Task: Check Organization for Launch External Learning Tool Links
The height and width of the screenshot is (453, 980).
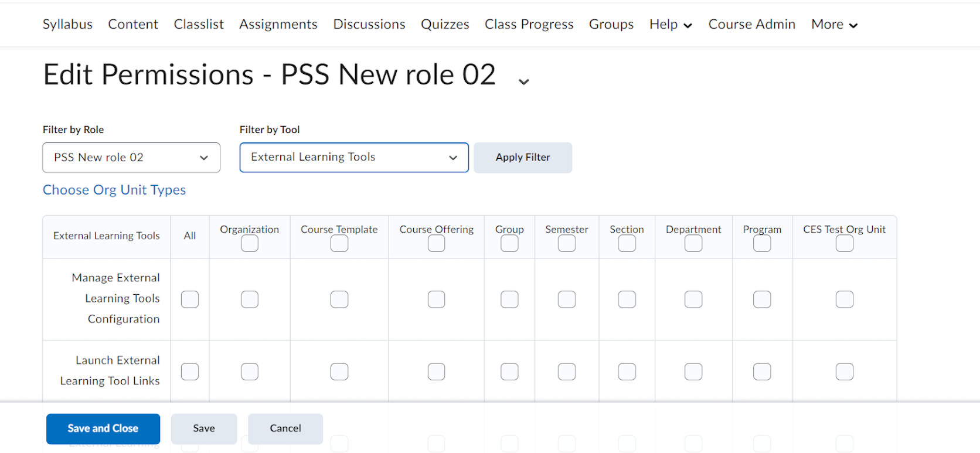Action: click(x=250, y=372)
